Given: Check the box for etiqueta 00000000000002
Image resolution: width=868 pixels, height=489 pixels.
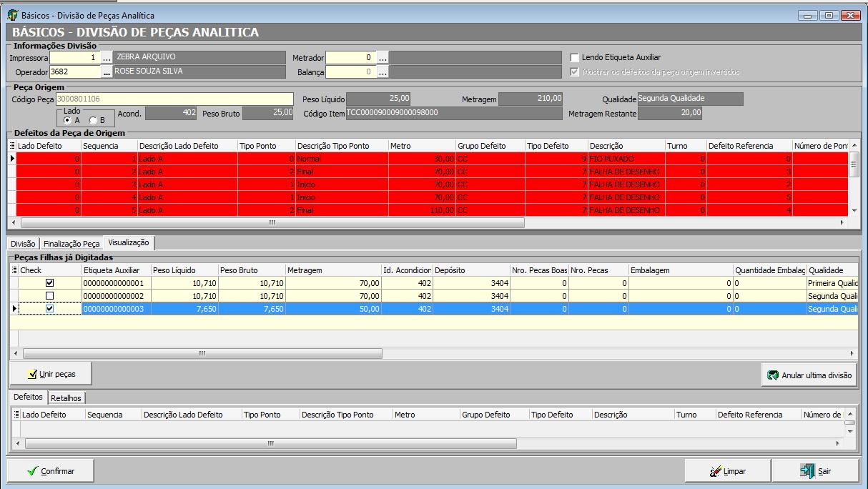Looking at the screenshot, I should pyautogui.click(x=49, y=296).
